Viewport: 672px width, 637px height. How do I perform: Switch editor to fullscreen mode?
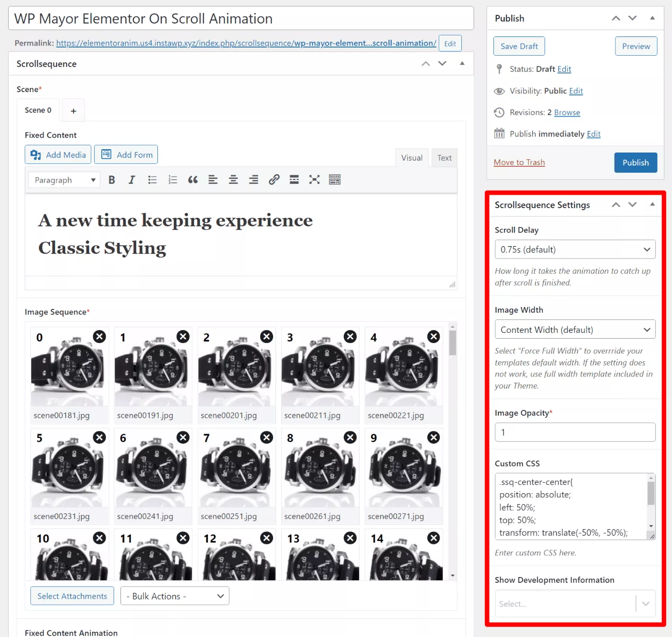tap(314, 180)
